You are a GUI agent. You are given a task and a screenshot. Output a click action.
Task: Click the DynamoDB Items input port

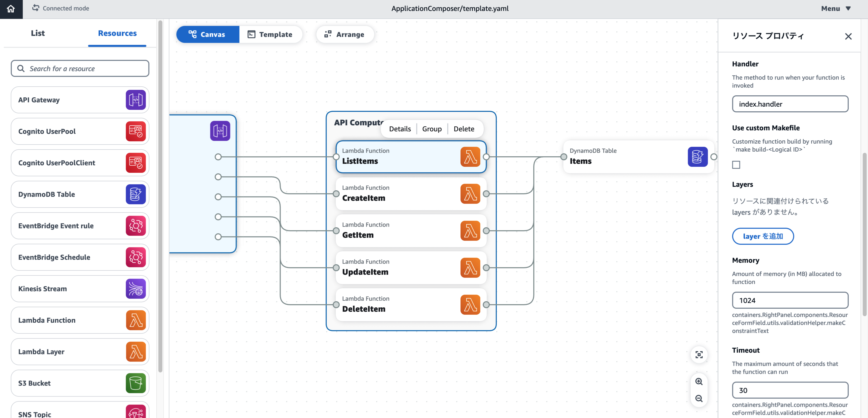[563, 157]
